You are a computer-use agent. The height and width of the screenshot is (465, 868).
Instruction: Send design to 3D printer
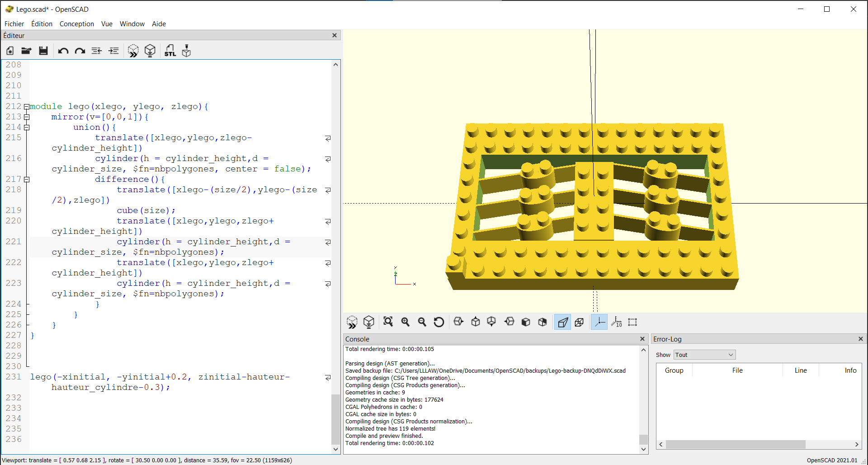coord(186,51)
